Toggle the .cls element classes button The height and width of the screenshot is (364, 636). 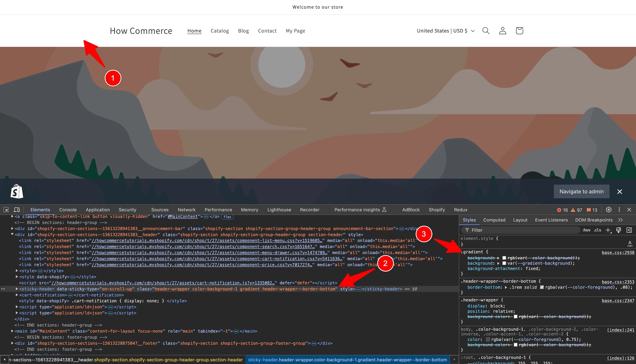pos(598,230)
